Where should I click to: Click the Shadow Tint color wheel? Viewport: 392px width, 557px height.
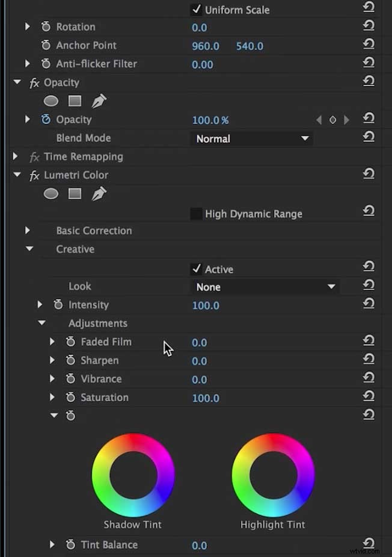pyautogui.click(x=133, y=475)
